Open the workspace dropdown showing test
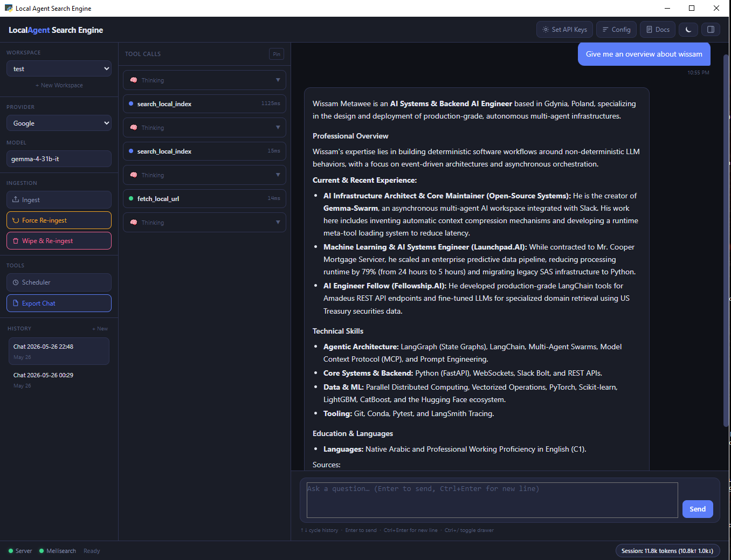 [x=59, y=68]
